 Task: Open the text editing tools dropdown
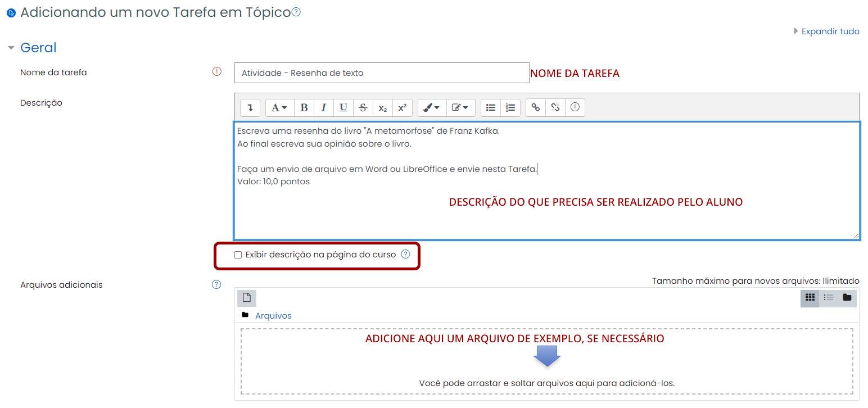tap(460, 107)
